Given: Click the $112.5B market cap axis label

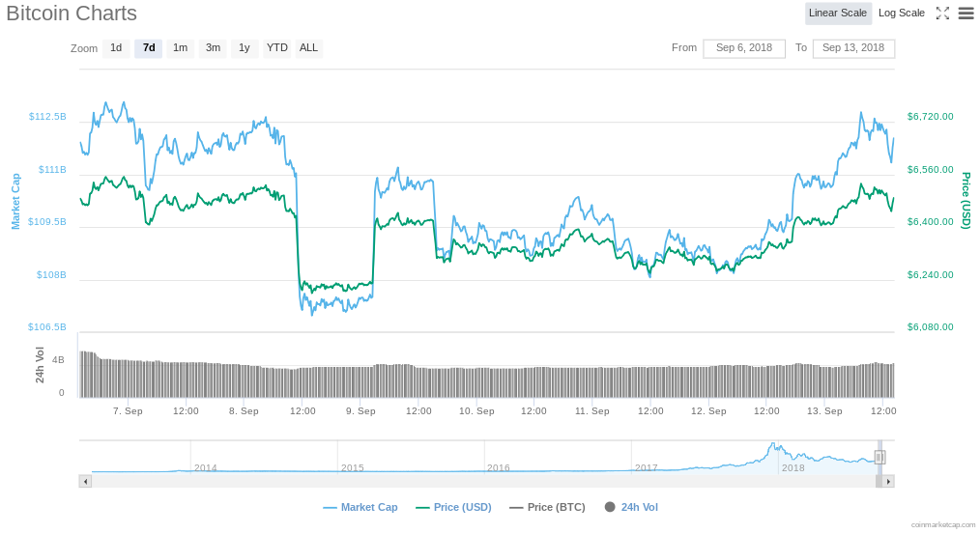Looking at the screenshot, I should click(x=47, y=117).
